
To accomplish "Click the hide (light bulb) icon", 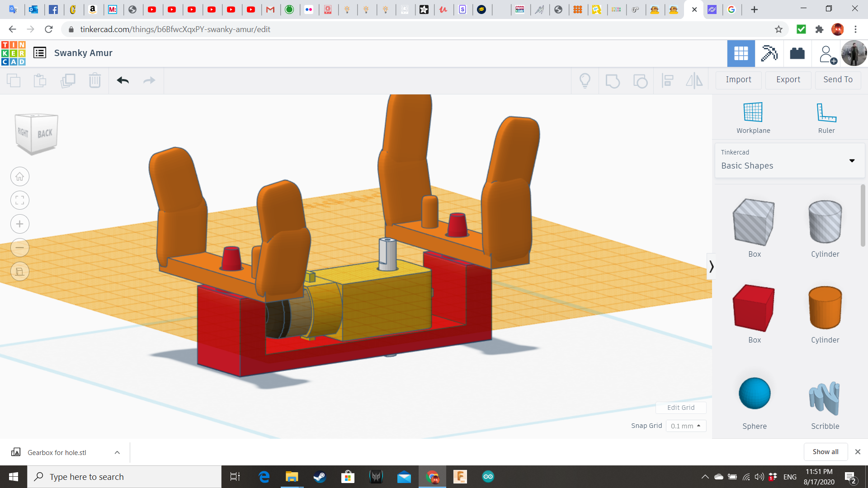I will [585, 80].
